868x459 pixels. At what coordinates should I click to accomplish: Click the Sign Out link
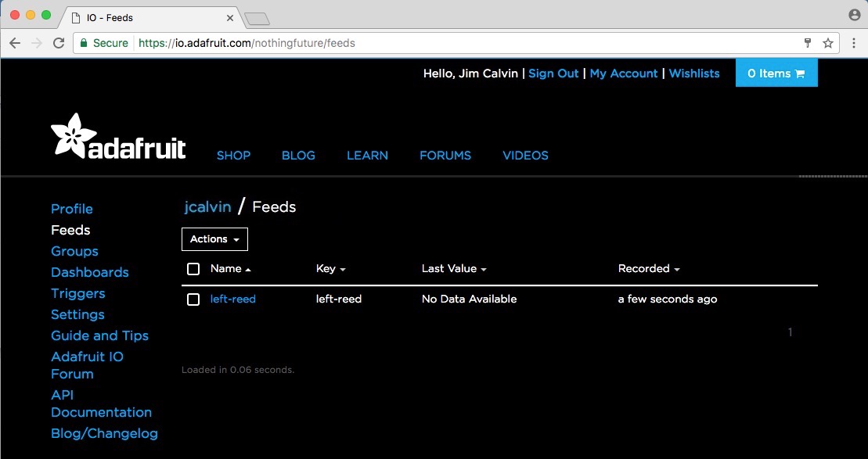point(553,74)
